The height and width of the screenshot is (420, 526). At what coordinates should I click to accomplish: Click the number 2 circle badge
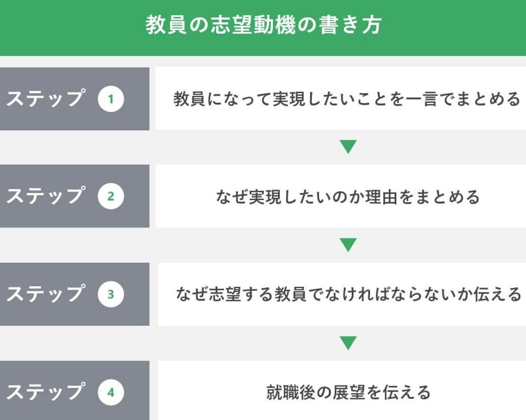[x=111, y=197]
